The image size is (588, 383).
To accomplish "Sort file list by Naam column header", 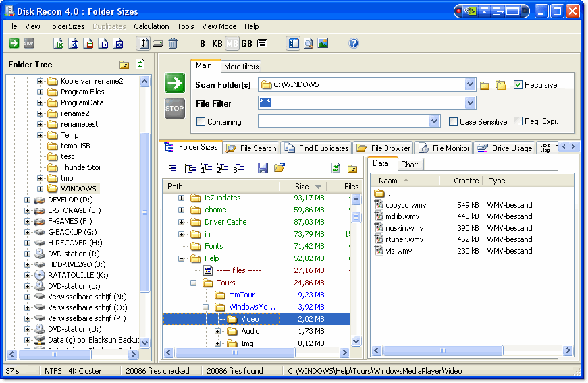I will [405, 181].
